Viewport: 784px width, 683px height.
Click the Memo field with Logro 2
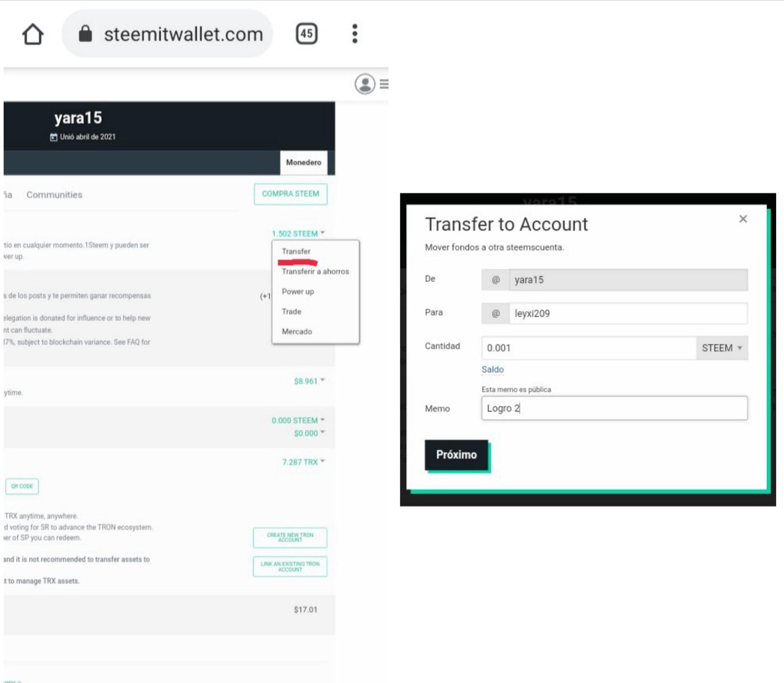614,408
